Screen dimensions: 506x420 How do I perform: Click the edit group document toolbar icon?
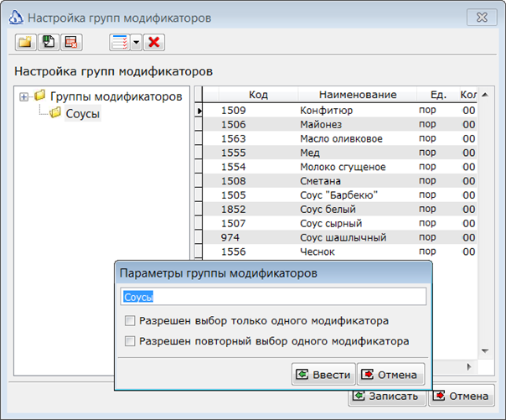pyautogui.click(x=49, y=42)
